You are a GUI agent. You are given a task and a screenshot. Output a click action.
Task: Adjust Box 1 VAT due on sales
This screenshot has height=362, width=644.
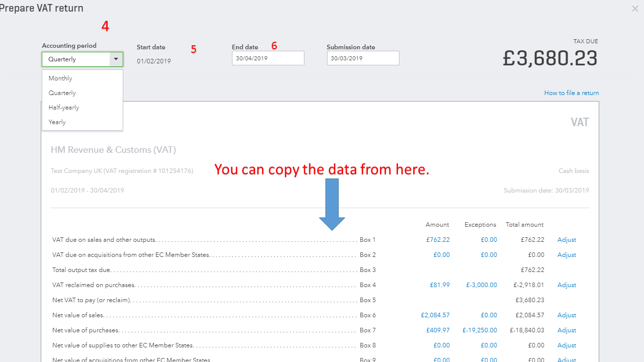click(567, 239)
